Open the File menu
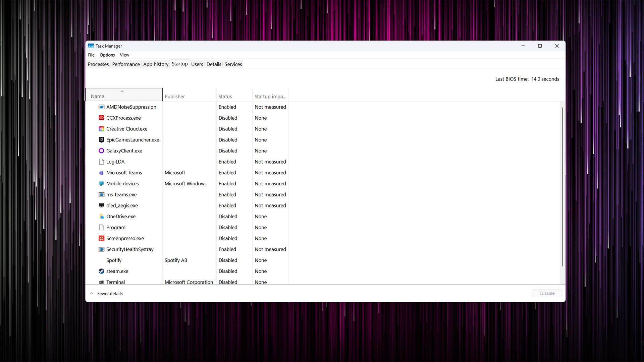644x362 pixels. pos(91,55)
